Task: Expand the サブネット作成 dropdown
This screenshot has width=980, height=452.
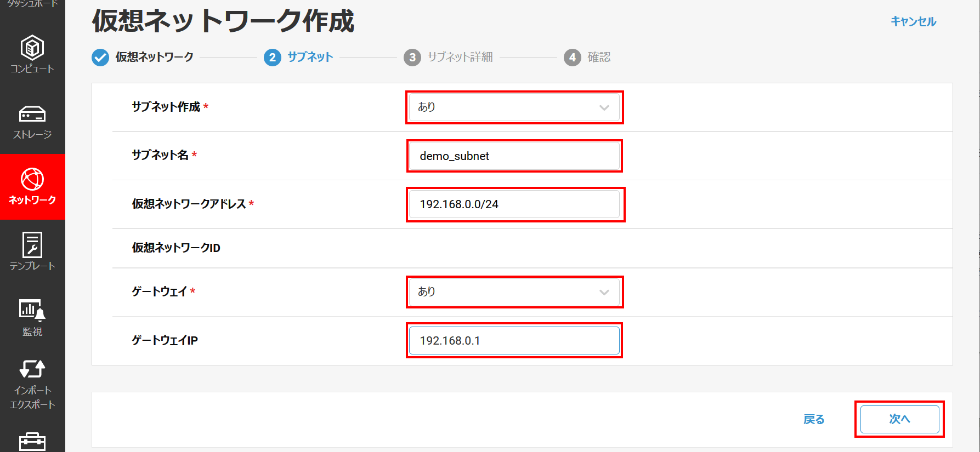Action: pyautogui.click(x=514, y=107)
